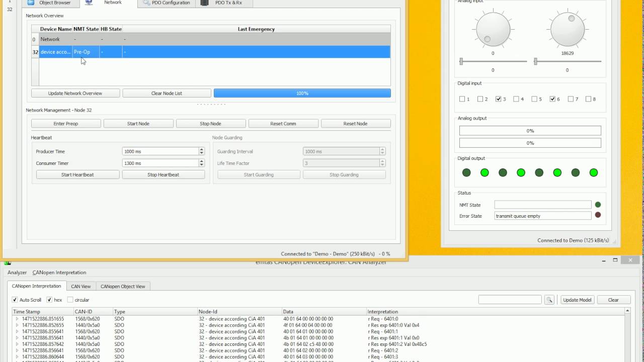Image resolution: width=644 pixels, height=362 pixels.
Task: Expand the row 'r Req - 6401:1'
Action: tap(17, 331)
